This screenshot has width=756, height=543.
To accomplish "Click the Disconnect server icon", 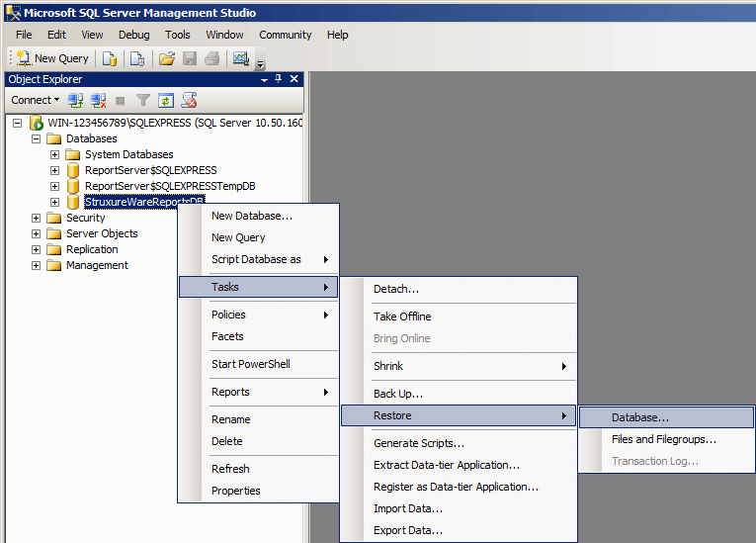I will pyautogui.click(x=98, y=100).
